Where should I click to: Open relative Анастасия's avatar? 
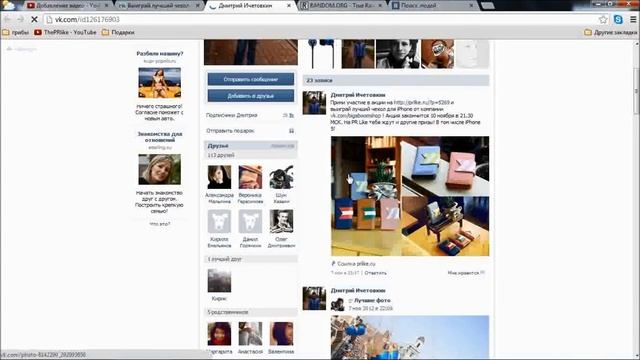(x=250, y=333)
